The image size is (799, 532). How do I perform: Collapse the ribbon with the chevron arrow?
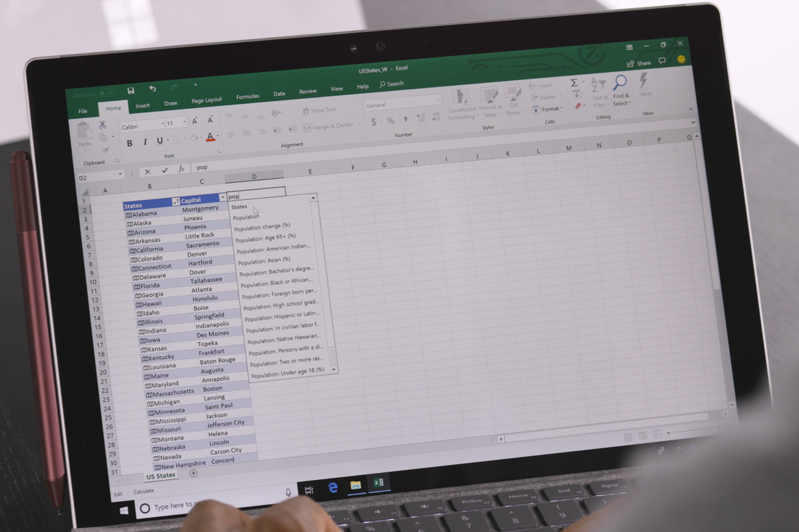pos(691,109)
